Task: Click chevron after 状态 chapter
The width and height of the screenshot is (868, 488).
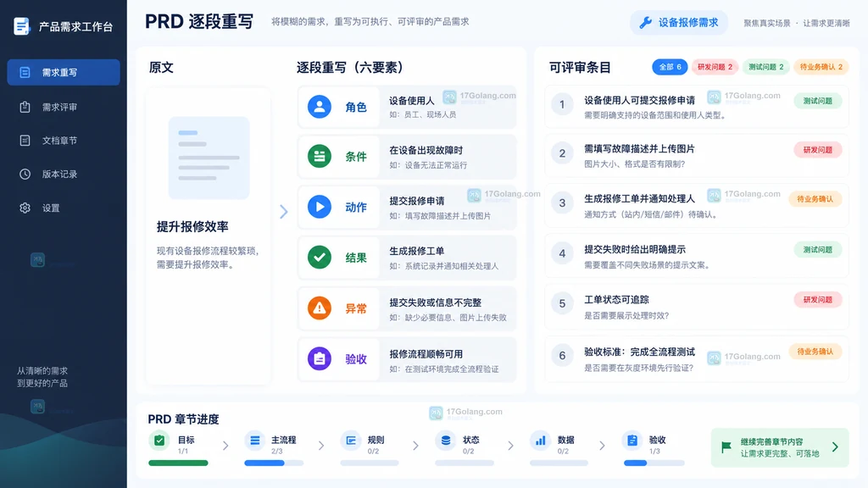Action: pyautogui.click(x=510, y=446)
